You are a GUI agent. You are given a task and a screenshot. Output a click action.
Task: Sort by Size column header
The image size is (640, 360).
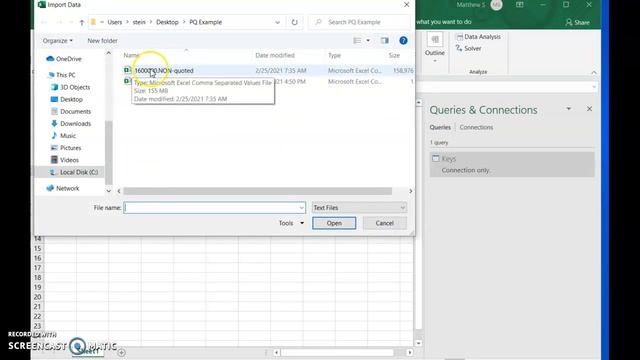click(394, 55)
